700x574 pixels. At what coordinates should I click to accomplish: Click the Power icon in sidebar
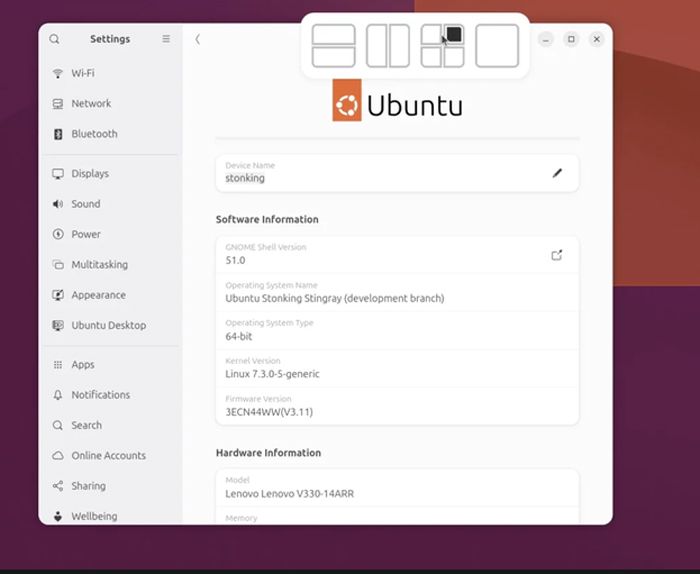pyautogui.click(x=58, y=234)
